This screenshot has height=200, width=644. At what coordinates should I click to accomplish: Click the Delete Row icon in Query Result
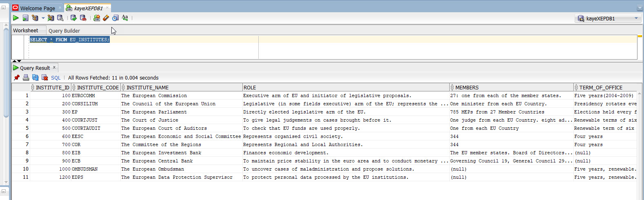point(45,78)
